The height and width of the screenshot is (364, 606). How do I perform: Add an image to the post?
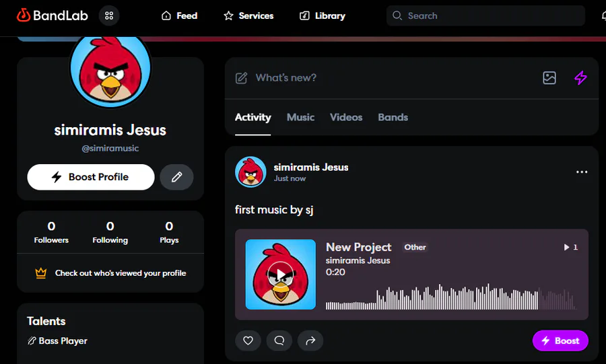coord(549,78)
